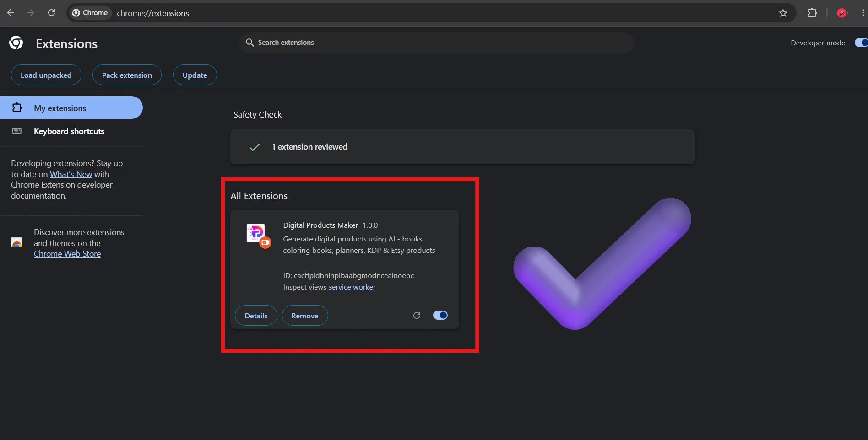Bookmark this page with the star icon

click(783, 13)
